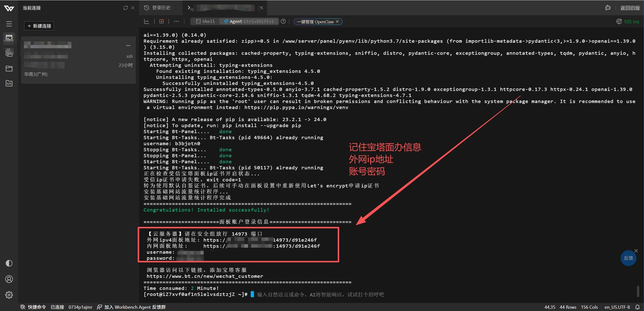Viewport: 644px width, 311px height.
Task: Select the terminal icon in sidebar
Action: pyautogui.click(x=9, y=38)
